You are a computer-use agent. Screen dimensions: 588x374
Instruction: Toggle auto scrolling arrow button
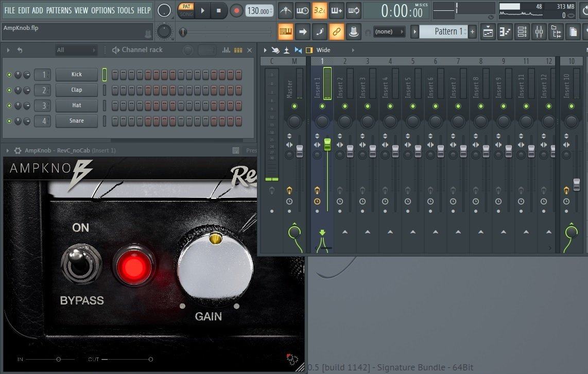click(x=303, y=31)
